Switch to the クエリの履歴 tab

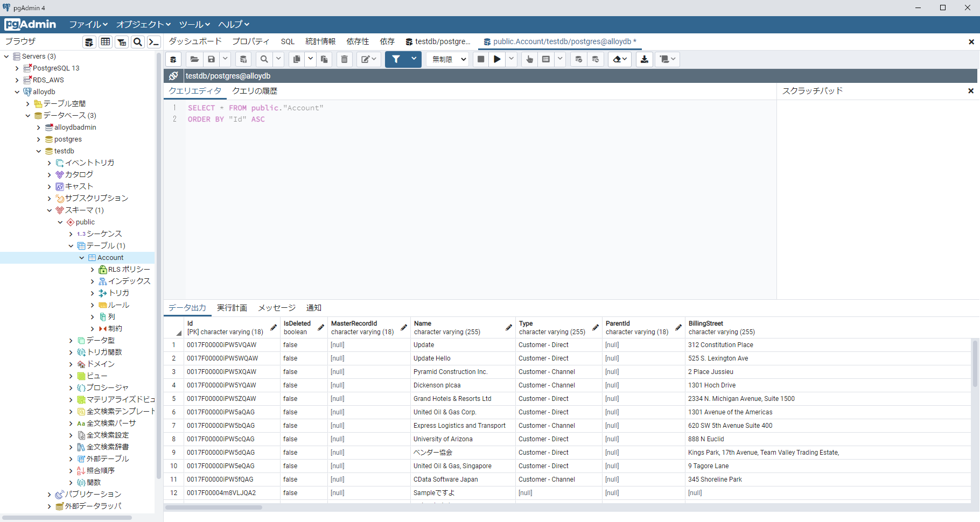pos(255,91)
